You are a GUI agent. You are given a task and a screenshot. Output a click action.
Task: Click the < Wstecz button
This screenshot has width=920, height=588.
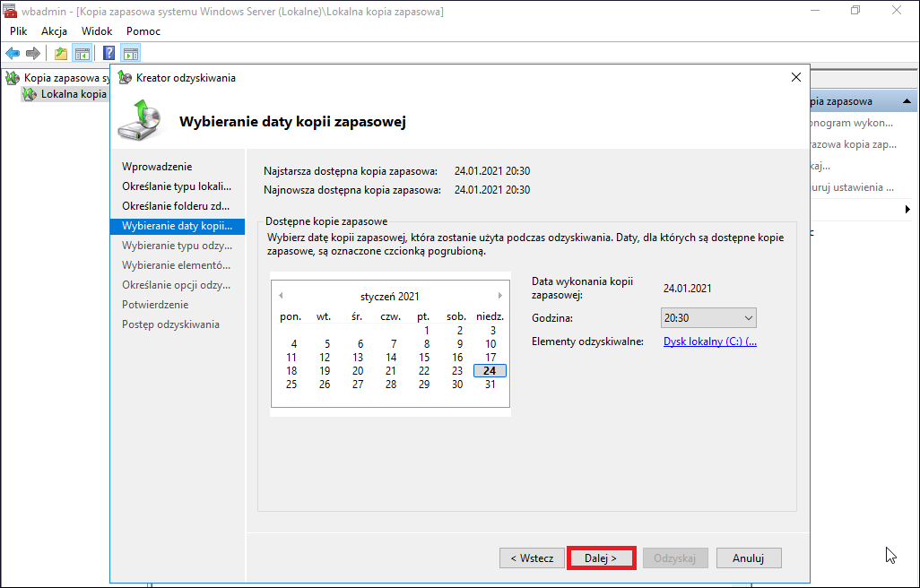coord(532,558)
